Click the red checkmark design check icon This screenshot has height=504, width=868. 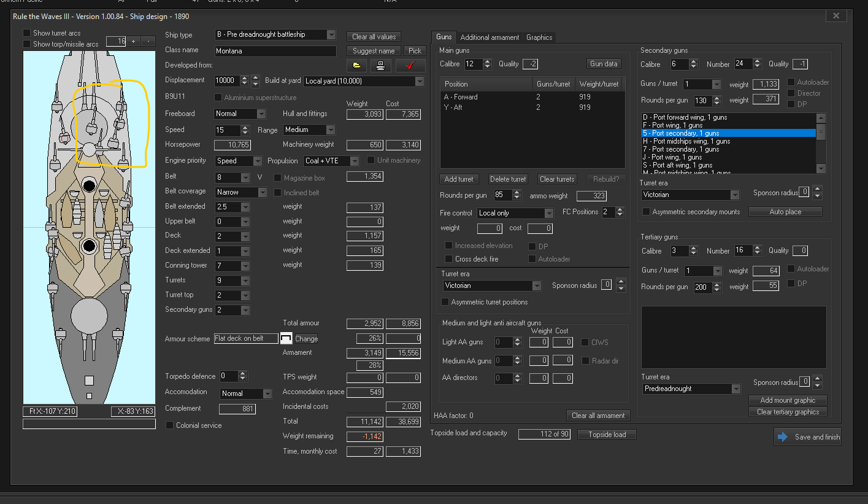point(410,66)
